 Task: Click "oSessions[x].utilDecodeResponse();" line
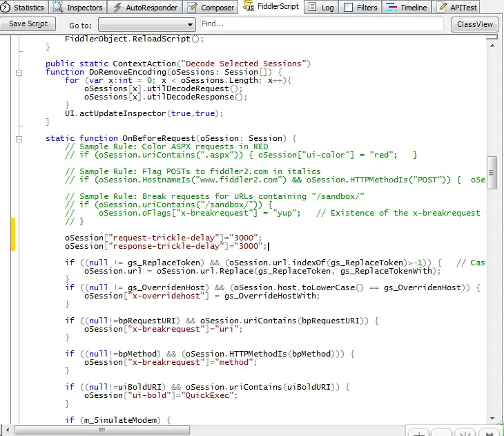(x=166, y=97)
